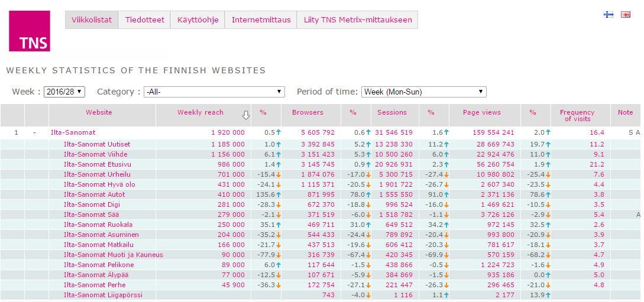
Task: Open the Ilta-Sanomat Etusivu link
Action: [98, 164]
